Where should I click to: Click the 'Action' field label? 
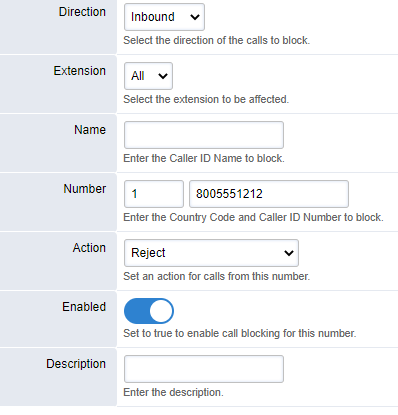pyautogui.click(x=89, y=248)
